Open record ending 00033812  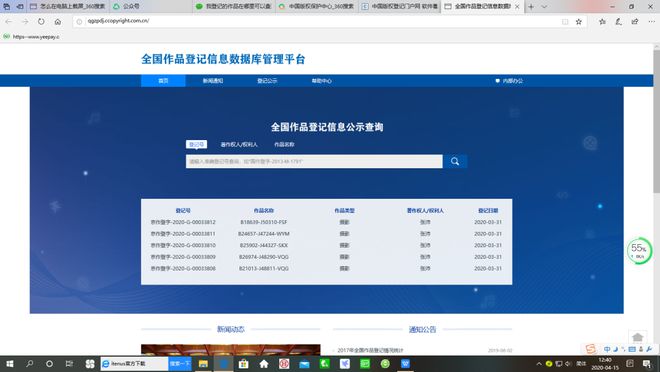coord(183,222)
